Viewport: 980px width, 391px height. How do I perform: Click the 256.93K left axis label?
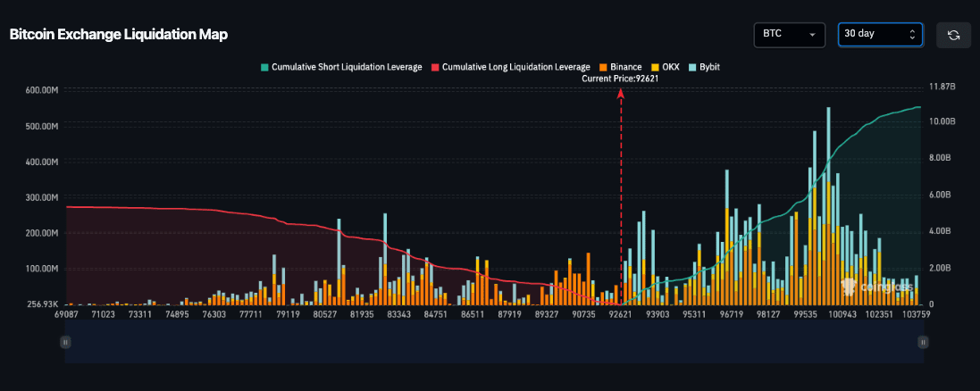(43, 304)
